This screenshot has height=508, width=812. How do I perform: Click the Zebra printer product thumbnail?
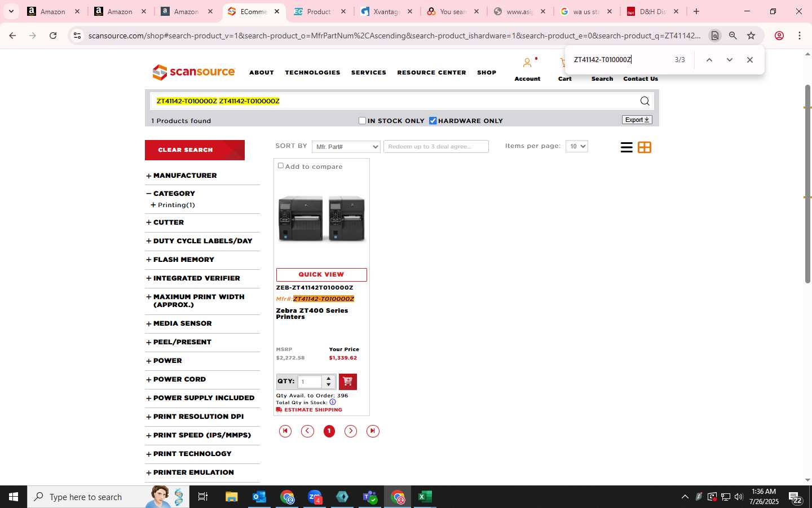tap(321, 219)
